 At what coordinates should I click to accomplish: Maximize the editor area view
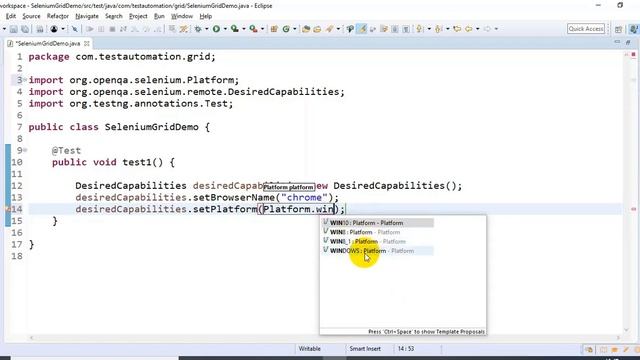629,42
